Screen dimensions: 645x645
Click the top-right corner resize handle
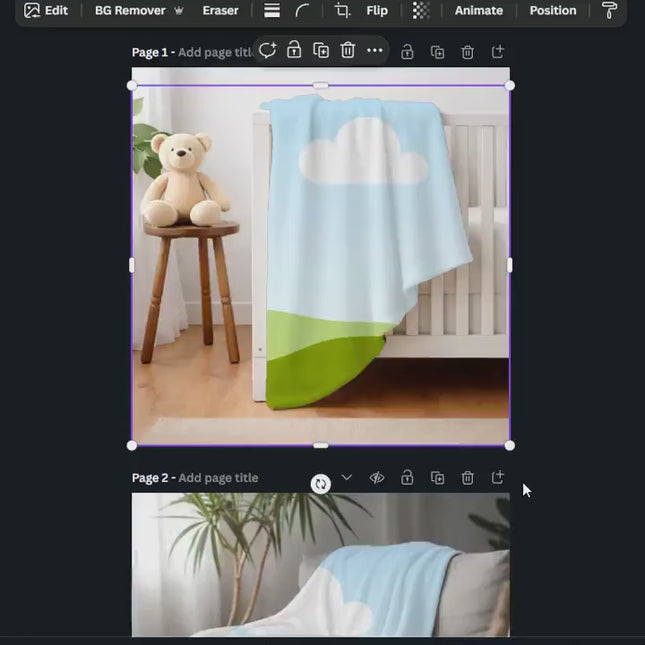tap(510, 86)
